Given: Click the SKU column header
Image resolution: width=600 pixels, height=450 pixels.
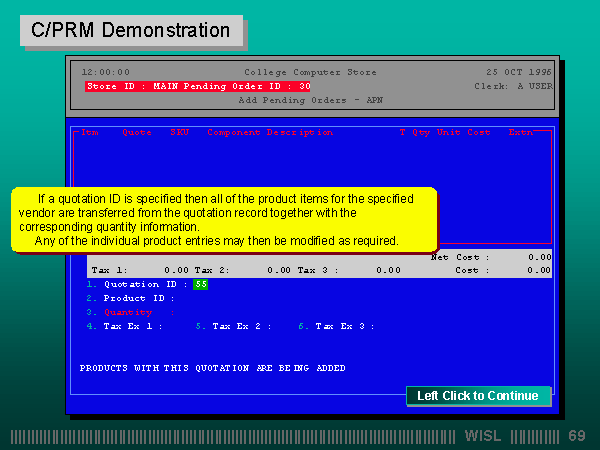Looking at the screenshot, I should [179, 132].
